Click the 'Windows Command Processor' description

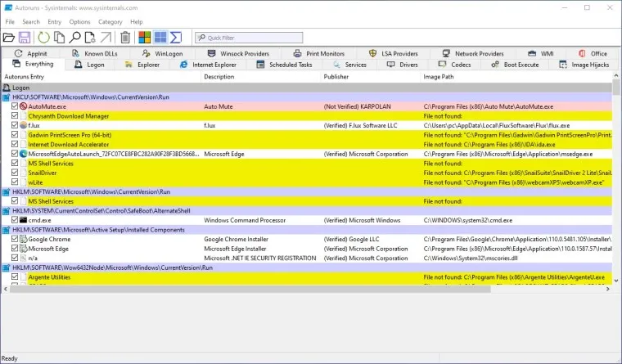pos(245,220)
